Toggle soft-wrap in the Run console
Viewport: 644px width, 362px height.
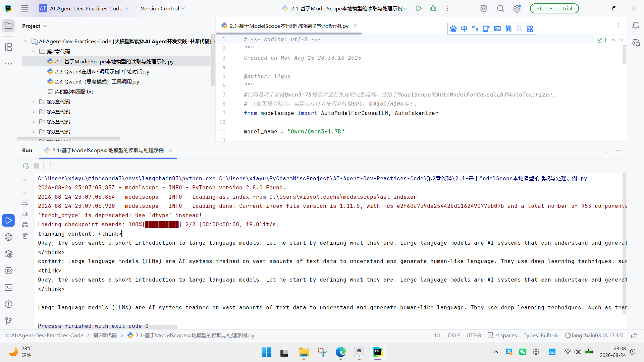coord(25,203)
